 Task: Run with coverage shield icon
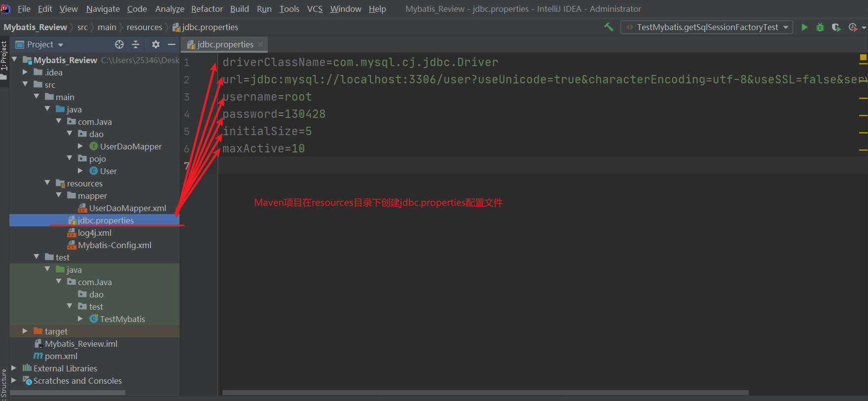click(x=836, y=27)
